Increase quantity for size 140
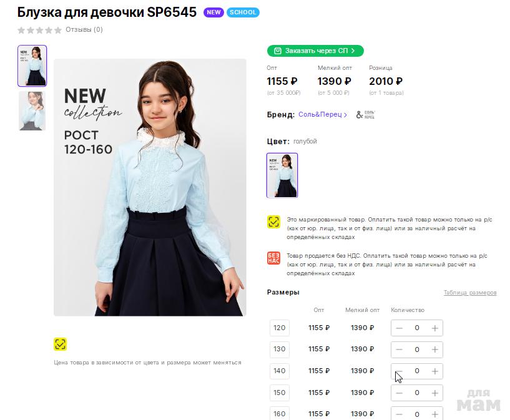Screen dimensions: 510x420 tap(434, 371)
